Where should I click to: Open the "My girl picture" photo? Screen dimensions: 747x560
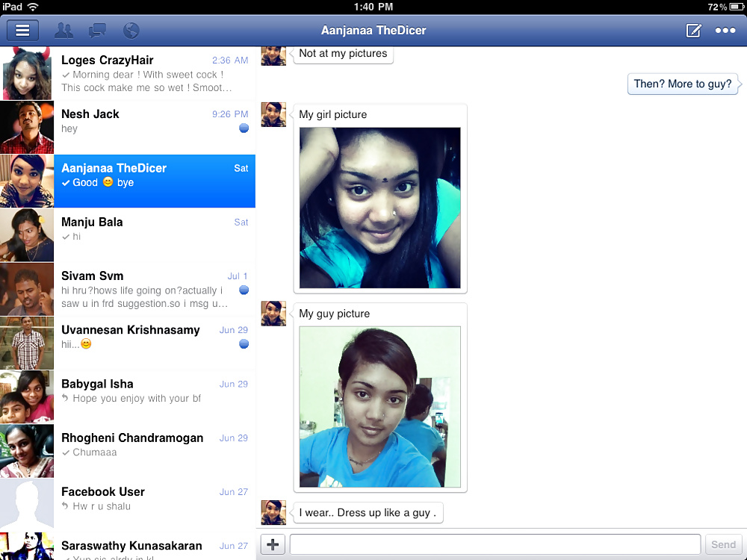tap(380, 208)
